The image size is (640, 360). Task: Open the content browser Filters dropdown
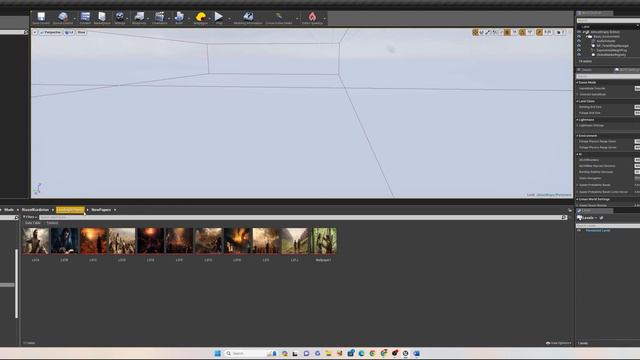30,218
